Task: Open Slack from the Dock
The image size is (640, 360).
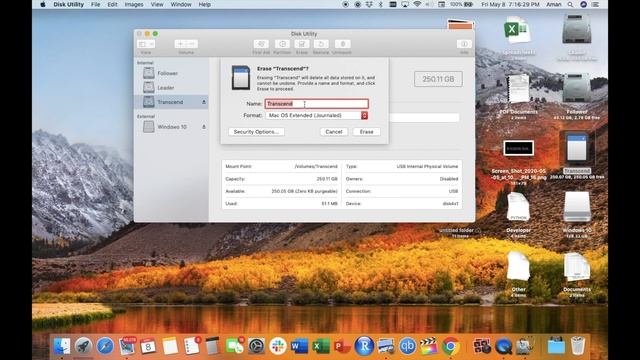Action: coord(278,346)
